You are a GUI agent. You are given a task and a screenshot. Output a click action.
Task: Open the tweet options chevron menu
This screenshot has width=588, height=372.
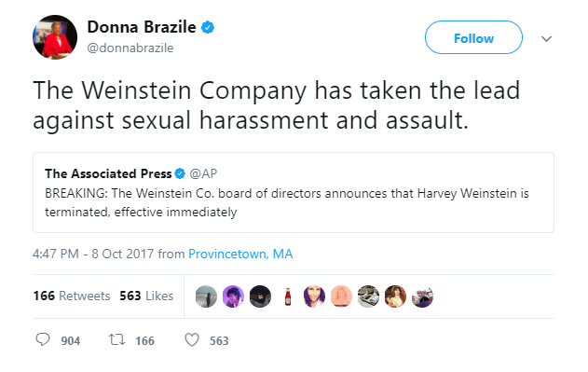point(546,38)
